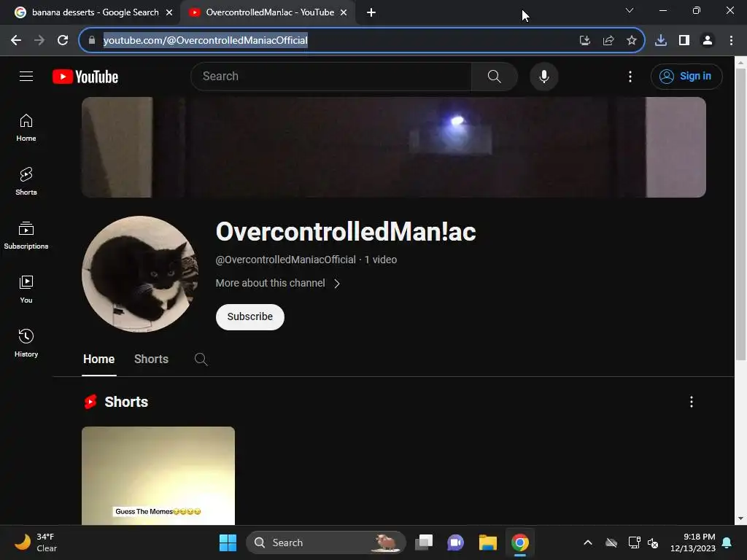The width and height of the screenshot is (747, 560).
Task: Click the browser back arrow
Action: (x=16, y=40)
